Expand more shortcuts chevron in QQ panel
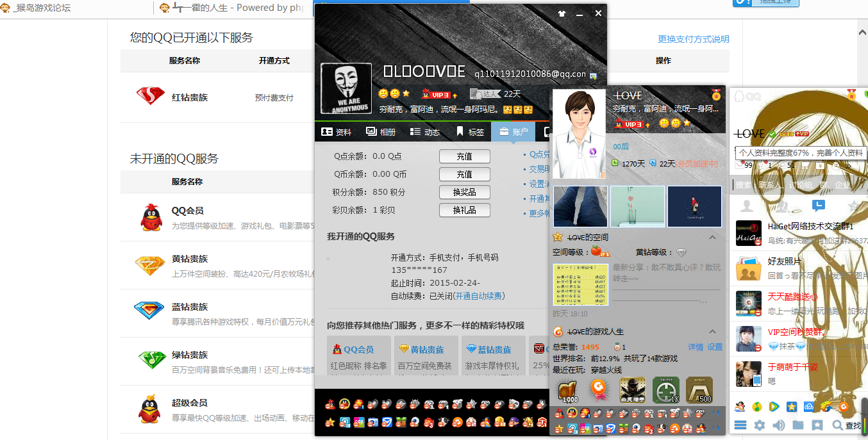 848,165
